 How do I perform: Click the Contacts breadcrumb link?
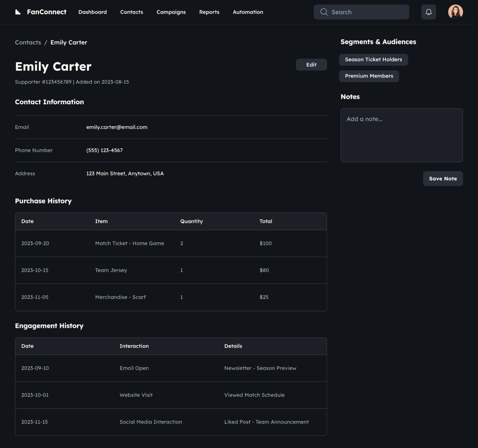28,43
